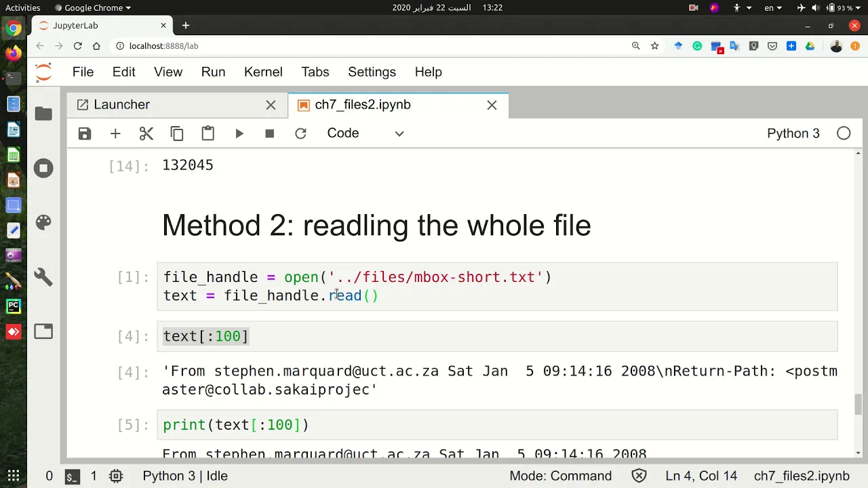Close the Launcher tab

pos(271,105)
